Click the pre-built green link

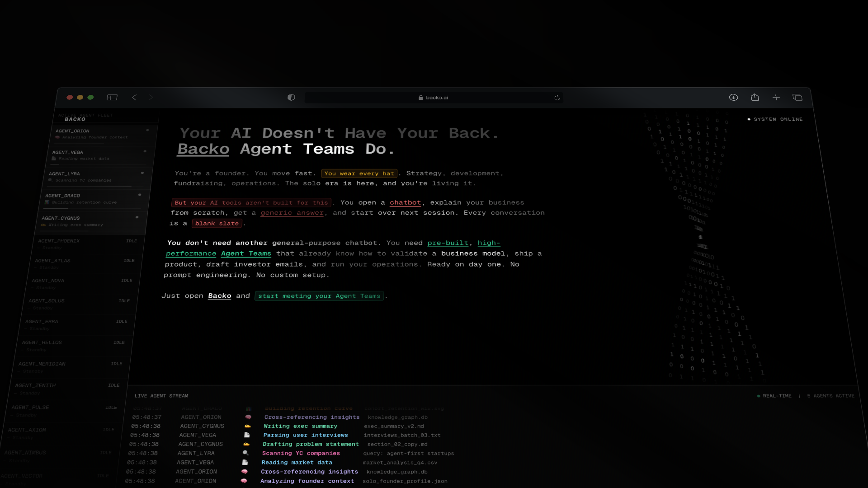coord(448,243)
